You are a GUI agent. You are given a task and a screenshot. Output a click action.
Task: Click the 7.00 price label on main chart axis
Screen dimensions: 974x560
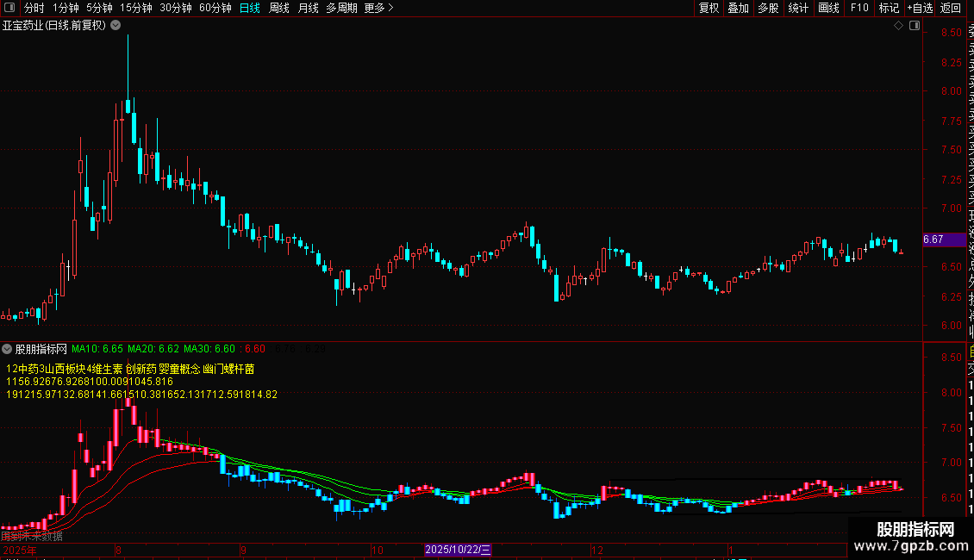point(951,208)
